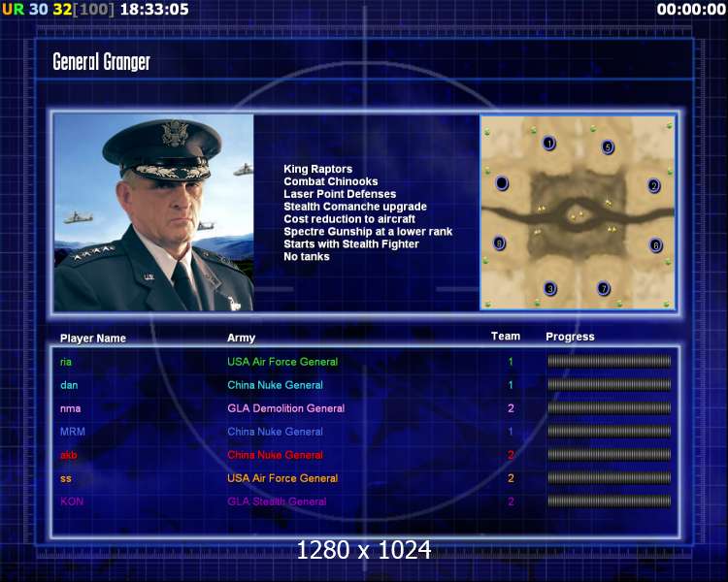Click KON's team number 2
The width and height of the screenshot is (728, 582).
(x=511, y=501)
